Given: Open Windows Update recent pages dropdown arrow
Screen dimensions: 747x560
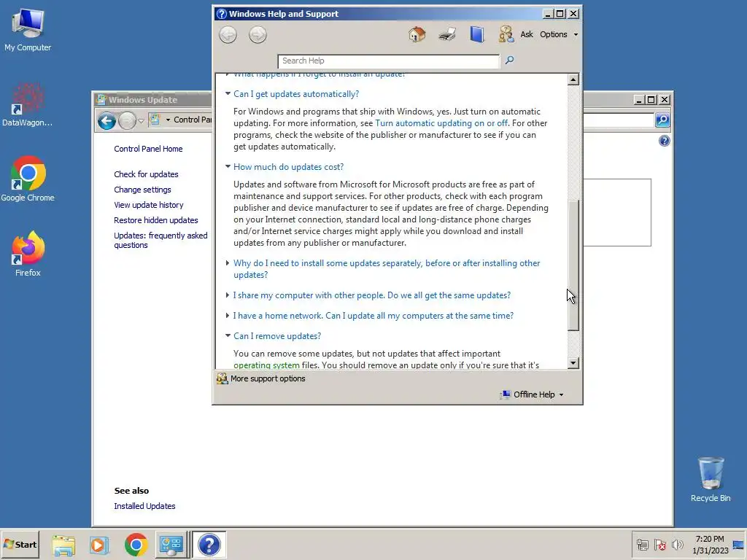Looking at the screenshot, I should click(x=141, y=121).
